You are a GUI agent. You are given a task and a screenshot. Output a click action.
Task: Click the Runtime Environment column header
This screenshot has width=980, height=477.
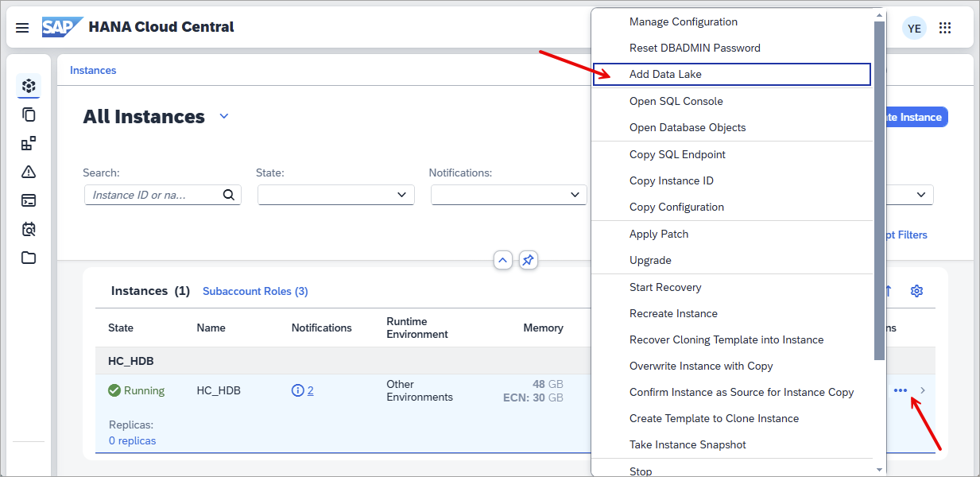click(417, 328)
